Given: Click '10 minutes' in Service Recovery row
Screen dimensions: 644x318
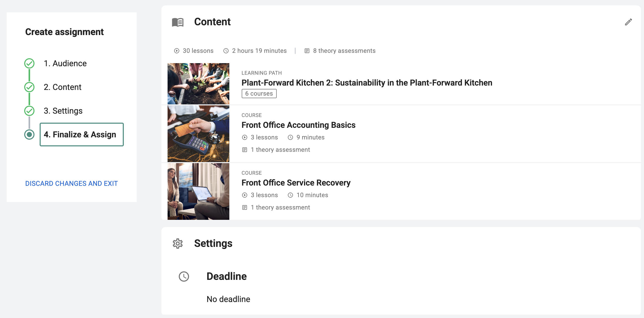Looking at the screenshot, I should pyautogui.click(x=312, y=195).
